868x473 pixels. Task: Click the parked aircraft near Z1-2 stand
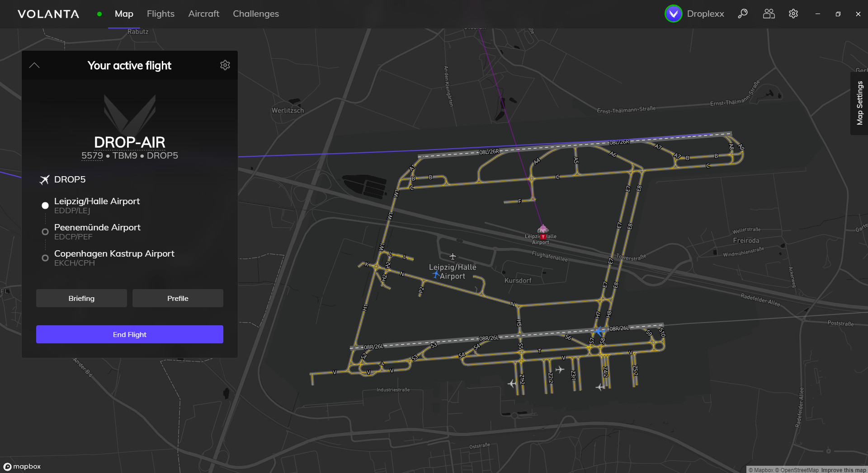512,384
